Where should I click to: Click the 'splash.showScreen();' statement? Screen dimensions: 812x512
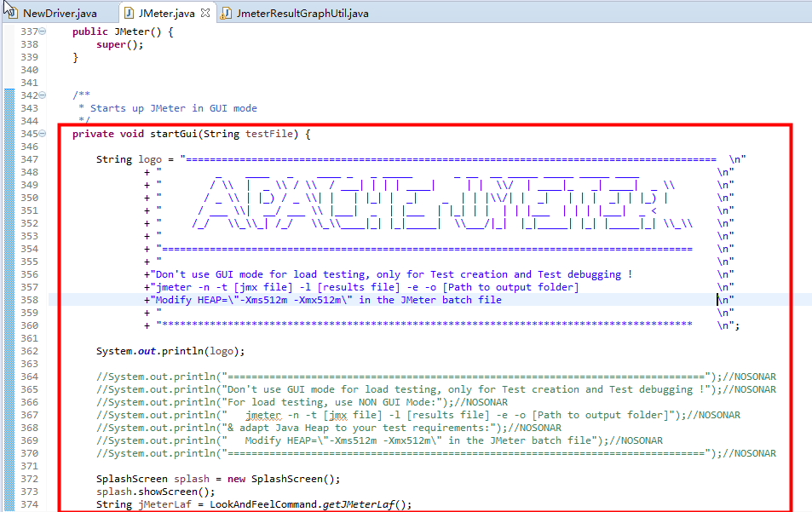tap(155, 492)
